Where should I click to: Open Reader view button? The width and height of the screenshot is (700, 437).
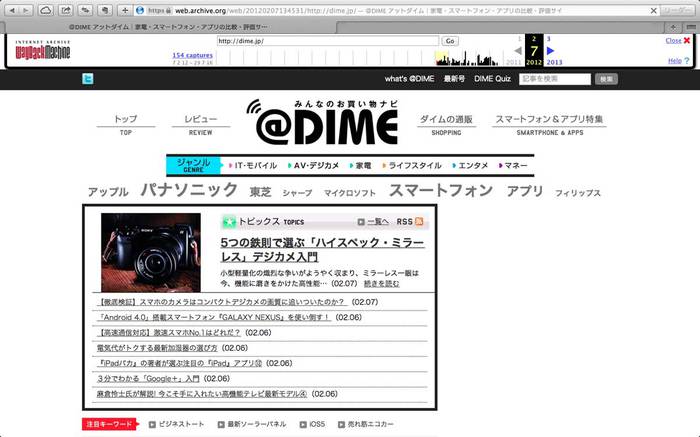(677, 10)
